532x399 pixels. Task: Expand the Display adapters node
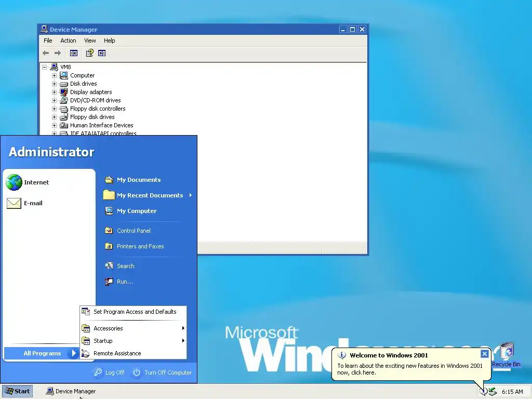click(54, 92)
